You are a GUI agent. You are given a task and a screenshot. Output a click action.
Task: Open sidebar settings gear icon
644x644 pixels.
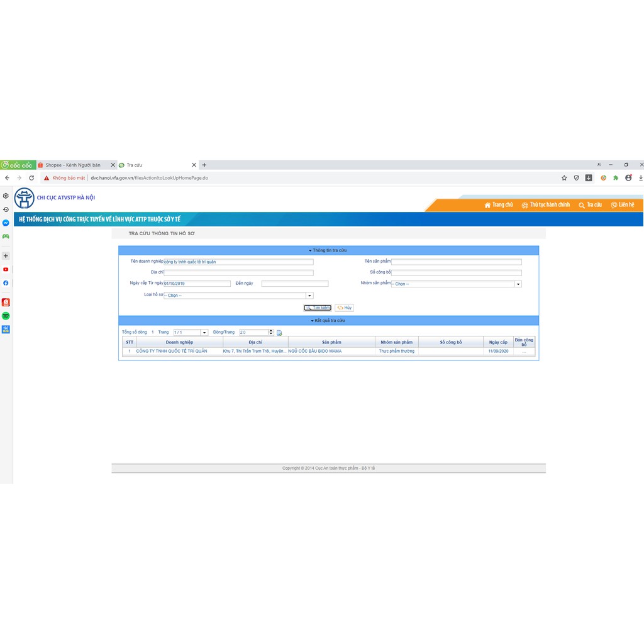coord(6,196)
